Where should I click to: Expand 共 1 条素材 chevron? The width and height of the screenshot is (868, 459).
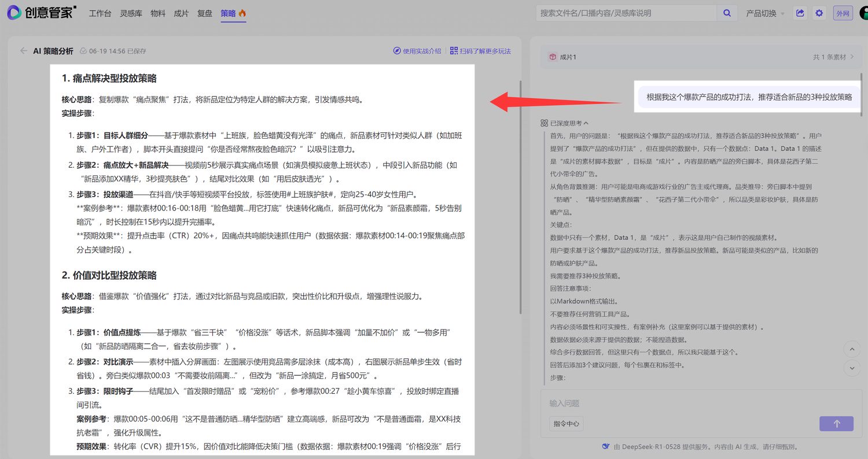[852, 57]
